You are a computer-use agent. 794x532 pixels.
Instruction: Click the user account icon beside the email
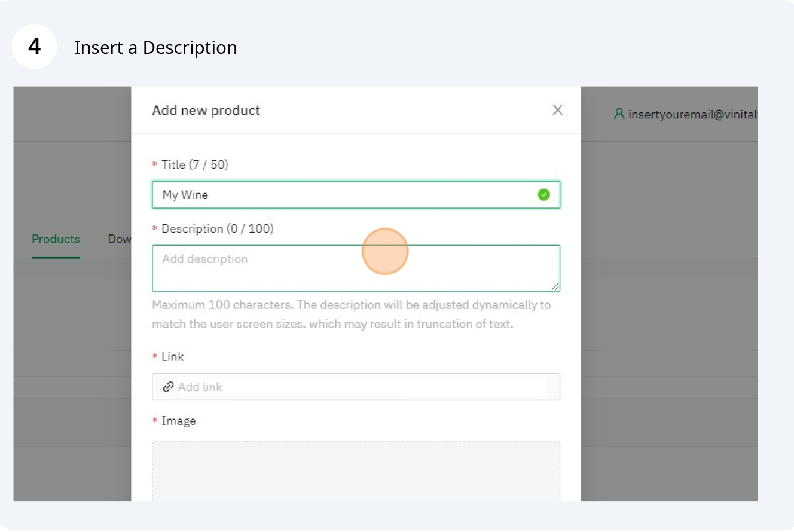pyautogui.click(x=619, y=114)
